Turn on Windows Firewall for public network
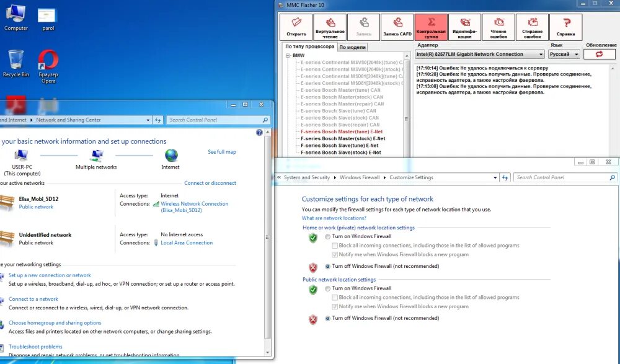 [327, 288]
